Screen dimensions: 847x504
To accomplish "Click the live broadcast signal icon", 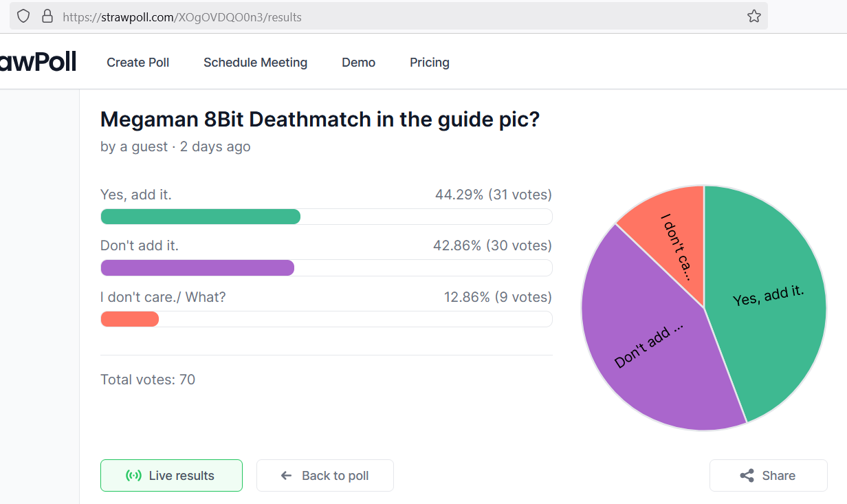I will click(x=133, y=476).
